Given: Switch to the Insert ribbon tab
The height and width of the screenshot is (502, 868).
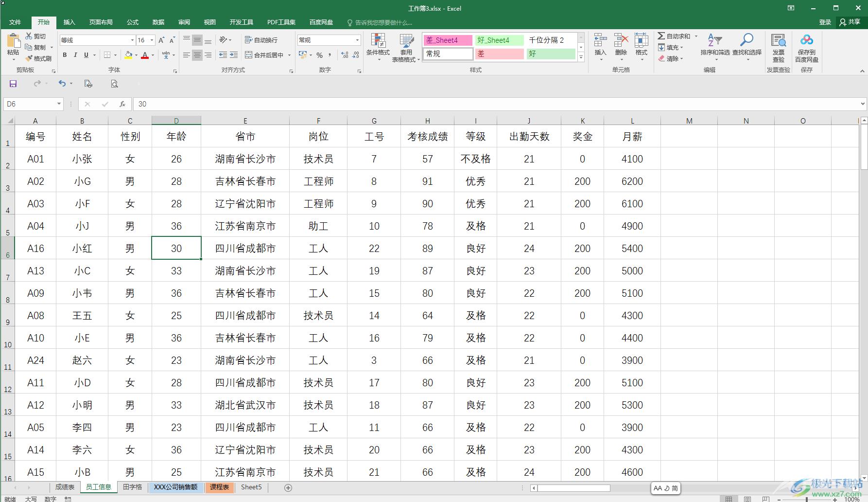Looking at the screenshot, I should point(69,22).
